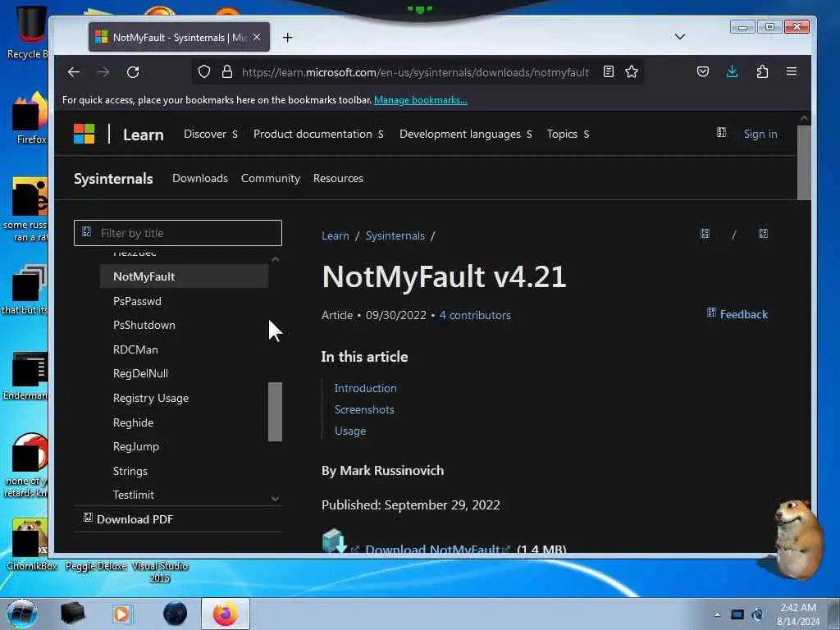Select RegDelNull in sidebar list

point(140,373)
